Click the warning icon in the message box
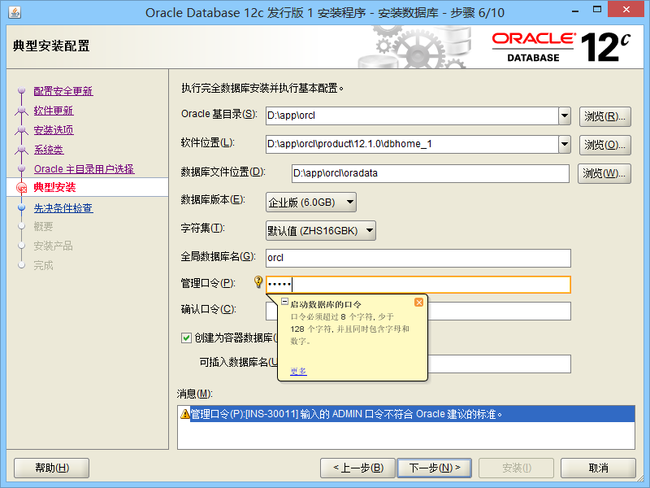The height and width of the screenshot is (488, 650). tap(185, 413)
